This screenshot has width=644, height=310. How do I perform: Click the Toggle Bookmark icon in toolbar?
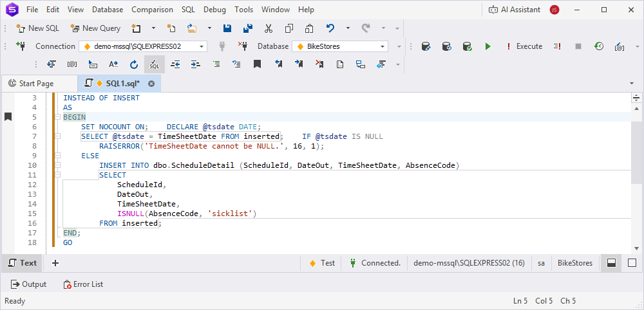(257, 64)
